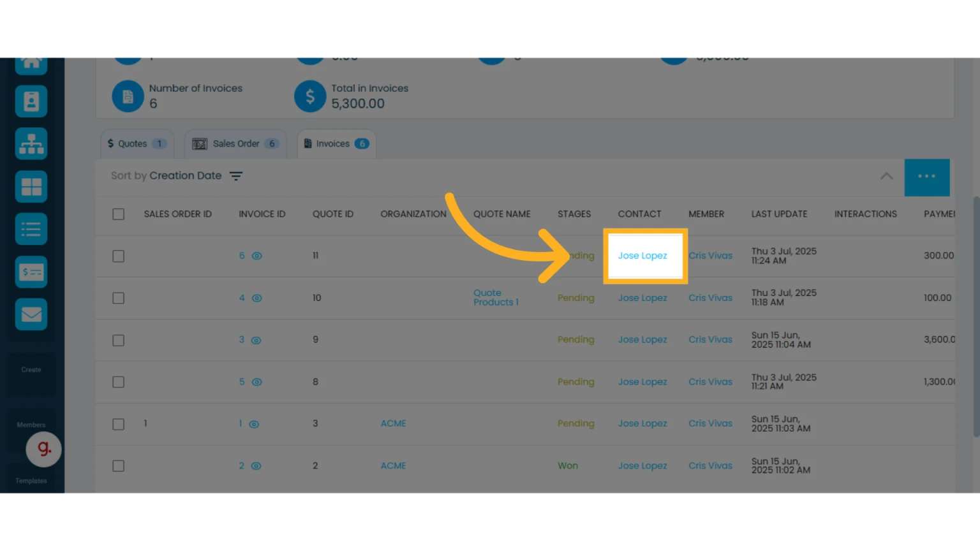The width and height of the screenshot is (980, 551).
Task: Check the row with quote ID 8
Action: pyautogui.click(x=119, y=382)
